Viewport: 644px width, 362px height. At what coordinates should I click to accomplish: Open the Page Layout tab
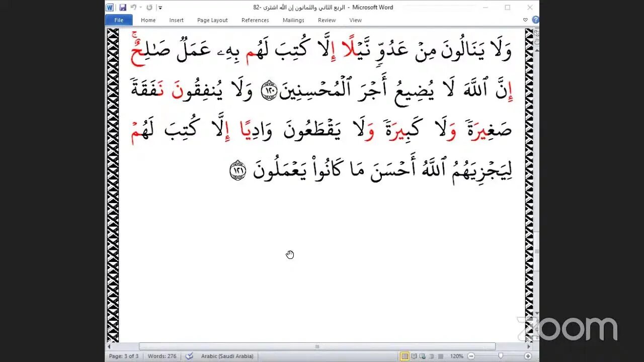pos(212,20)
